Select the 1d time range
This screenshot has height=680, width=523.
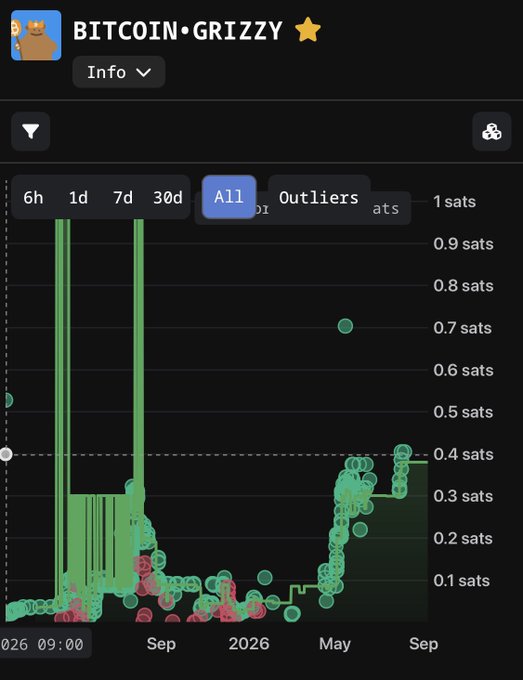tap(78, 198)
